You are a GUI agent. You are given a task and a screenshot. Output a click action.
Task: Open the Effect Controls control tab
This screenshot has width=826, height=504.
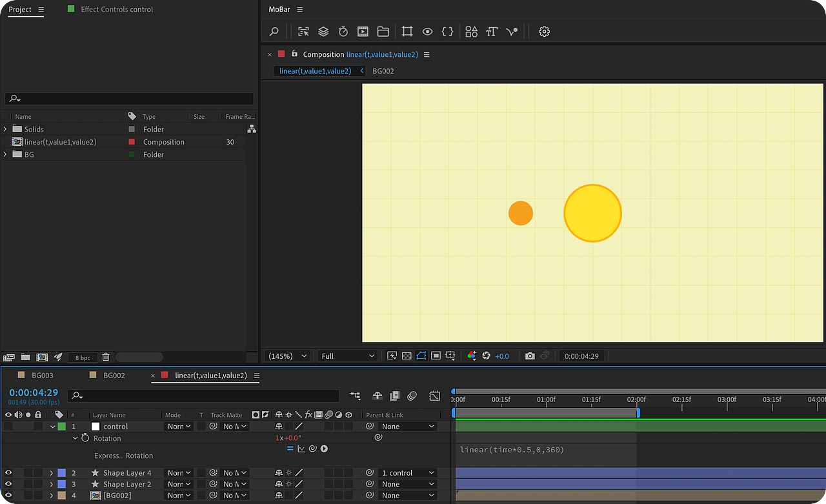coord(116,10)
